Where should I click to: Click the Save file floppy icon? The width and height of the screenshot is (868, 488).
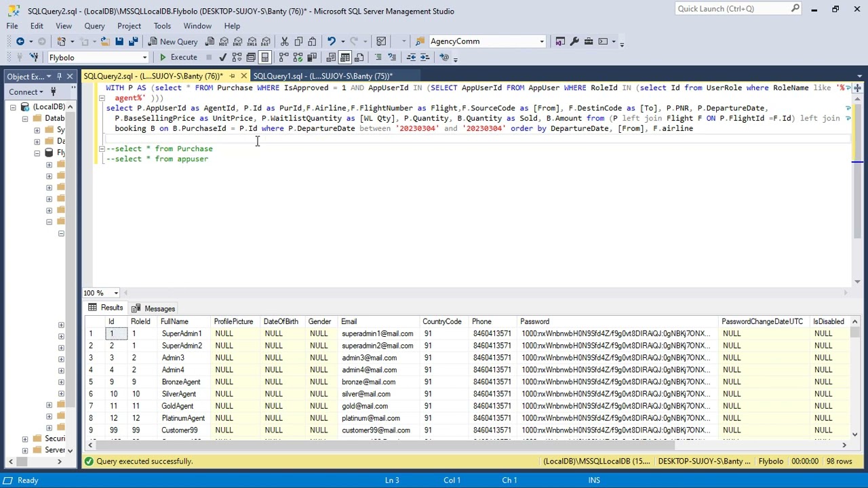(119, 41)
